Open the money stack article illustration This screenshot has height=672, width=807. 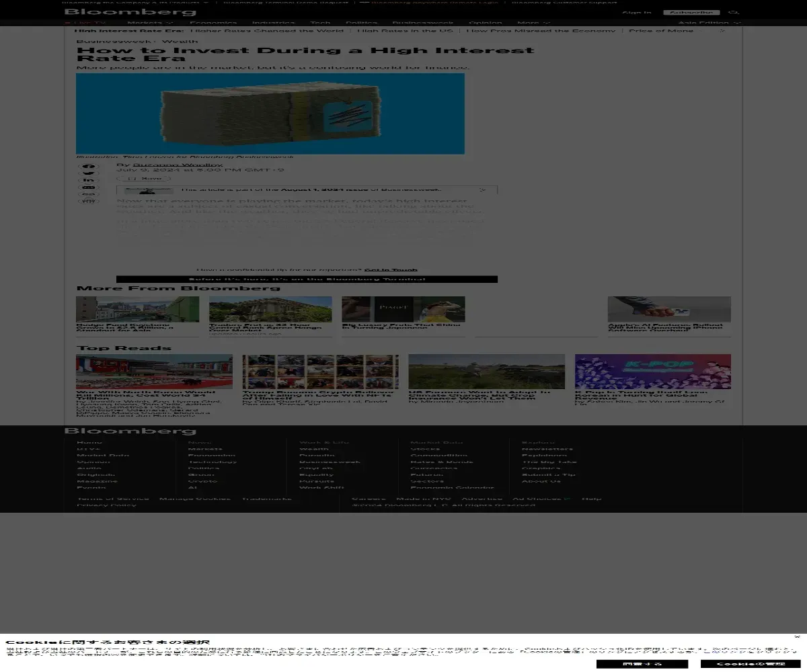pos(270,114)
